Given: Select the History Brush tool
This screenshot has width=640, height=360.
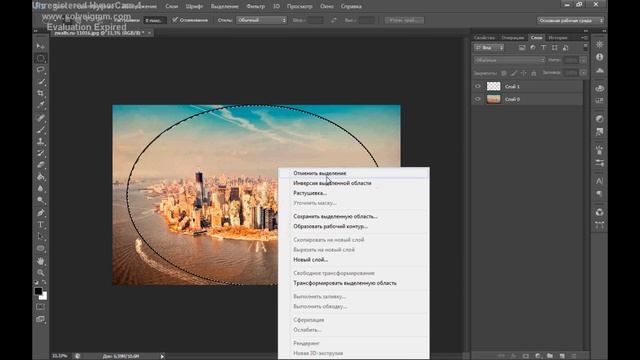Looking at the screenshot, I should pyautogui.click(x=40, y=153).
